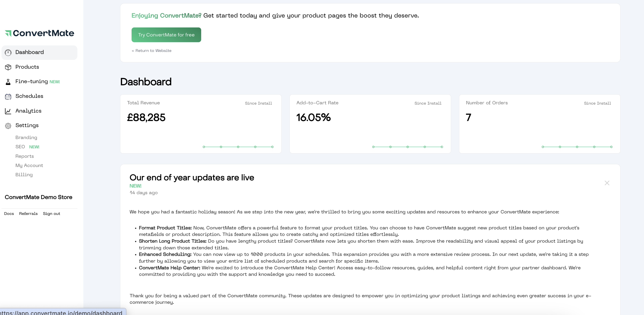Select the Analytics chart icon

click(x=8, y=111)
